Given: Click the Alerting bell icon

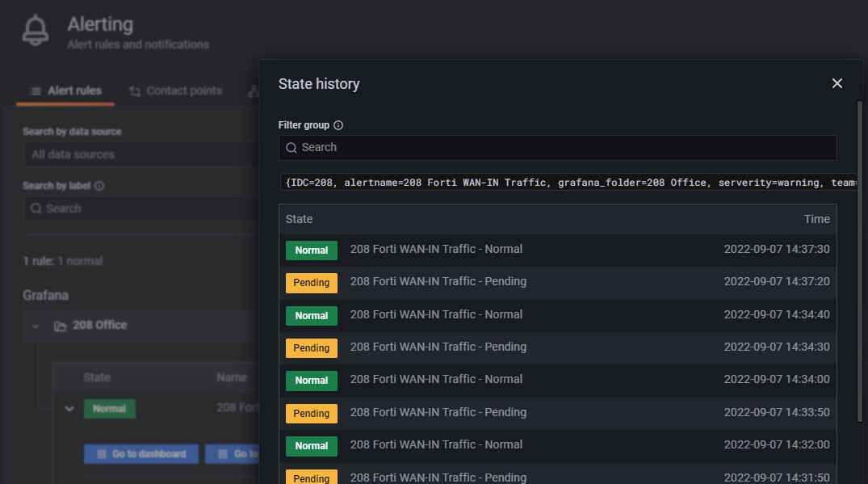Looking at the screenshot, I should (36, 31).
